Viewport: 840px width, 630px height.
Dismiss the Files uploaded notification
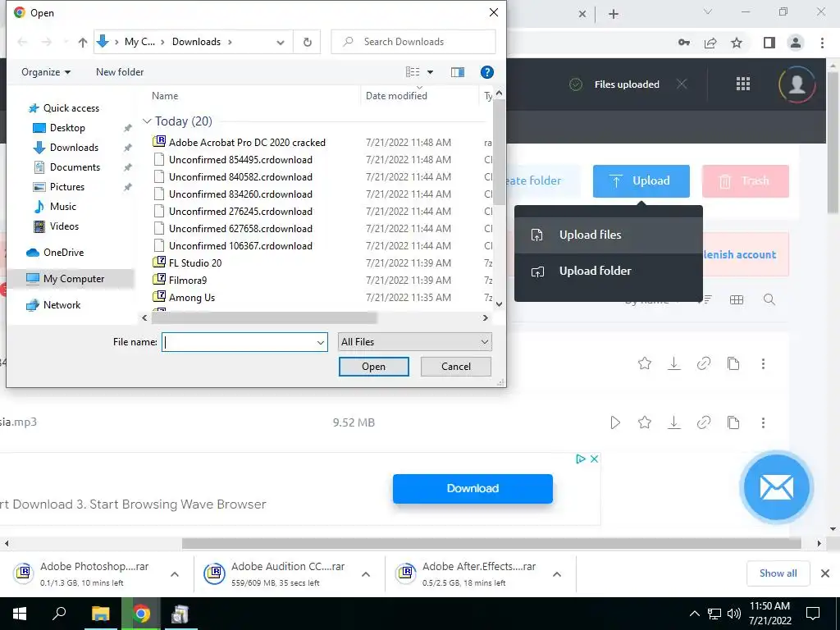(x=681, y=84)
